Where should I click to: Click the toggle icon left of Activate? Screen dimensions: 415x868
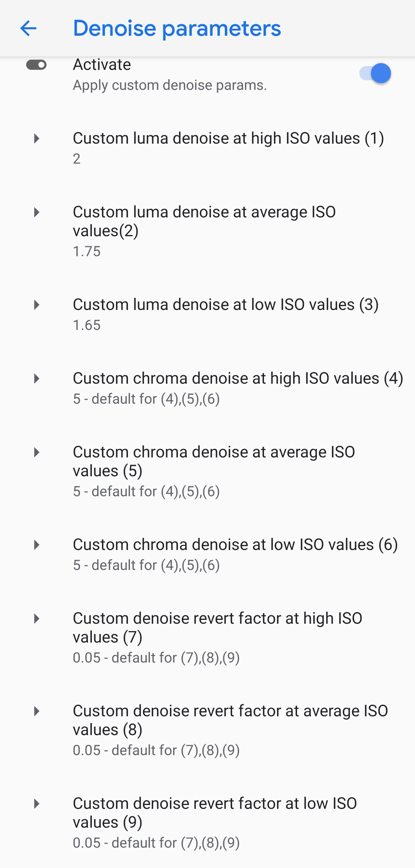tap(36, 65)
